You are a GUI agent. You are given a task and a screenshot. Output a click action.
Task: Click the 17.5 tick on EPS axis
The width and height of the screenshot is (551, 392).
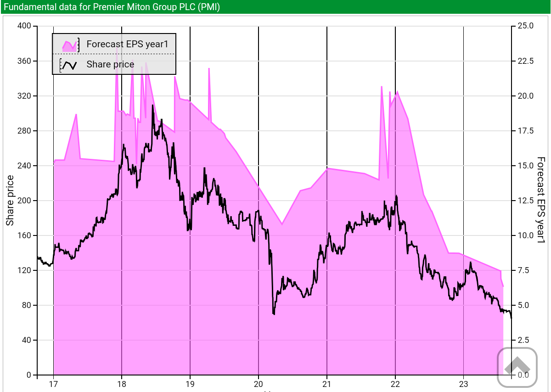525,131
